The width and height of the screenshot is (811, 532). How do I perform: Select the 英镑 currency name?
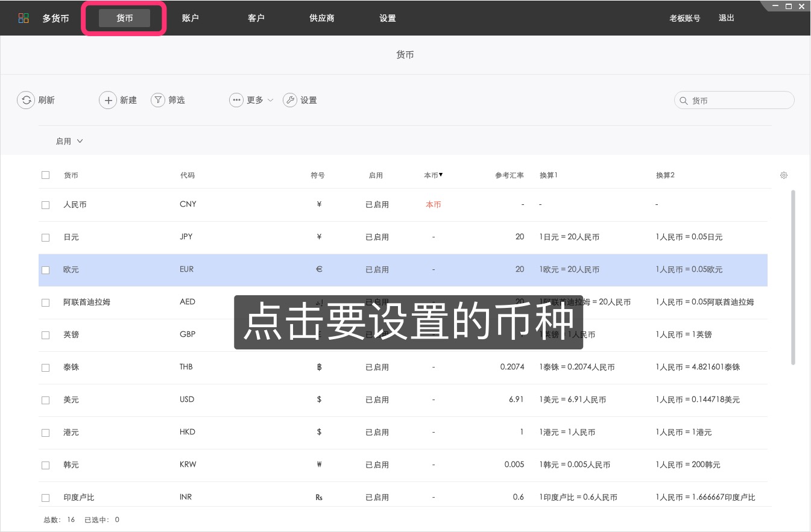pyautogui.click(x=71, y=335)
